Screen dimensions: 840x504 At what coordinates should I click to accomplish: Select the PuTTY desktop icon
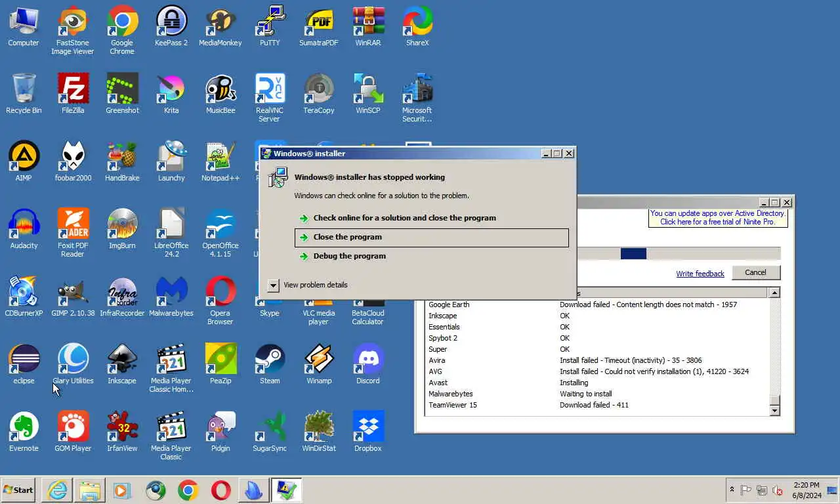270,26
